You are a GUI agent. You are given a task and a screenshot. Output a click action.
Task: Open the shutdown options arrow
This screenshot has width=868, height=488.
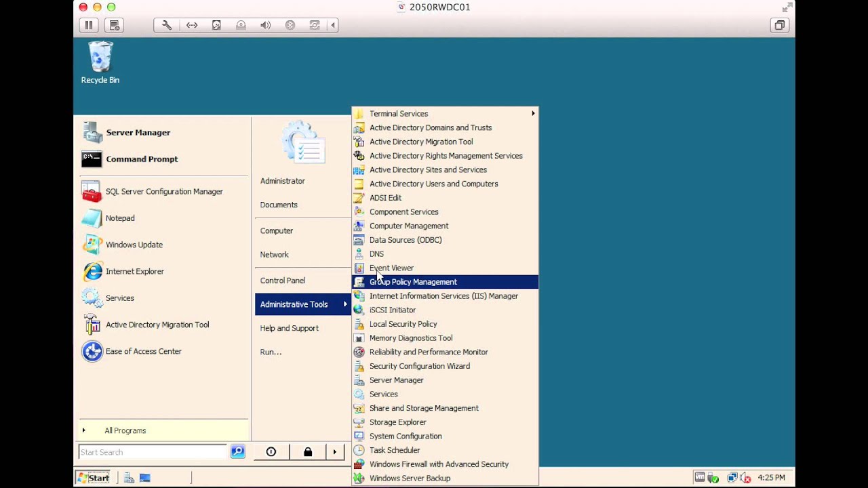334,452
